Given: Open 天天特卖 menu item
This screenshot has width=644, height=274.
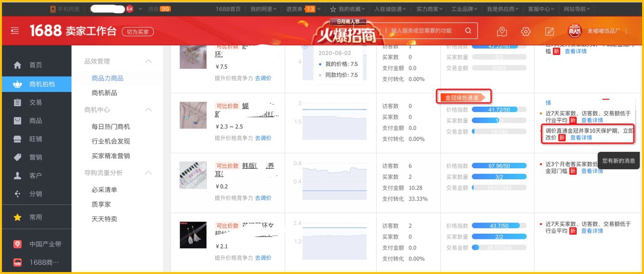Looking at the screenshot, I should (104, 219).
